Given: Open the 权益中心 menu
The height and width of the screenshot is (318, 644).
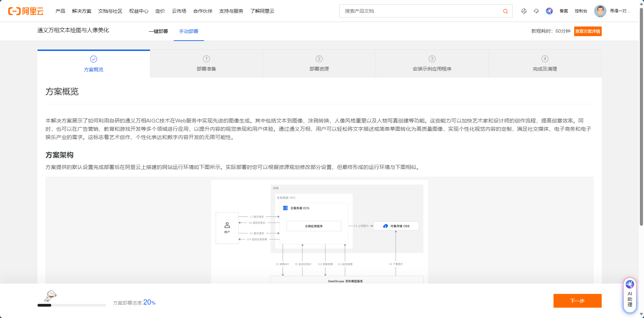Looking at the screenshot, I should [139, 11].
